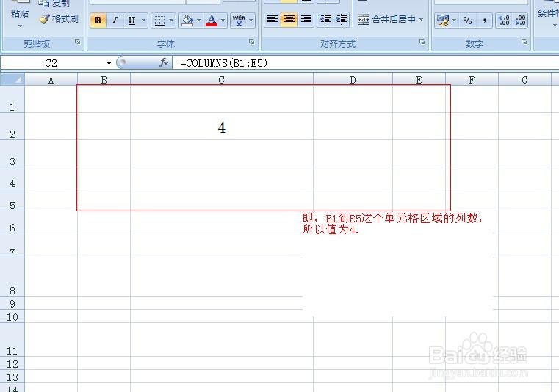Screen dimensions: 559x392
Task: Toggle center alignment
Action: tap(289, 19)
